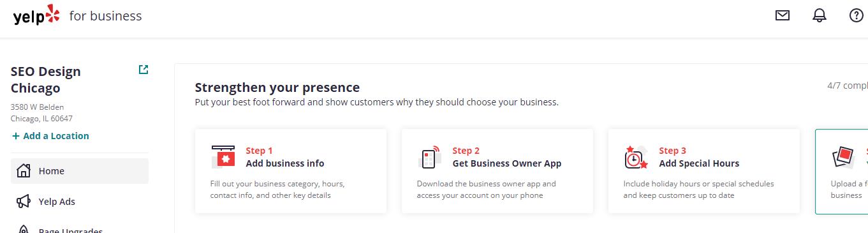Open Page Upgrades in the sidebar

pos(80,229)
